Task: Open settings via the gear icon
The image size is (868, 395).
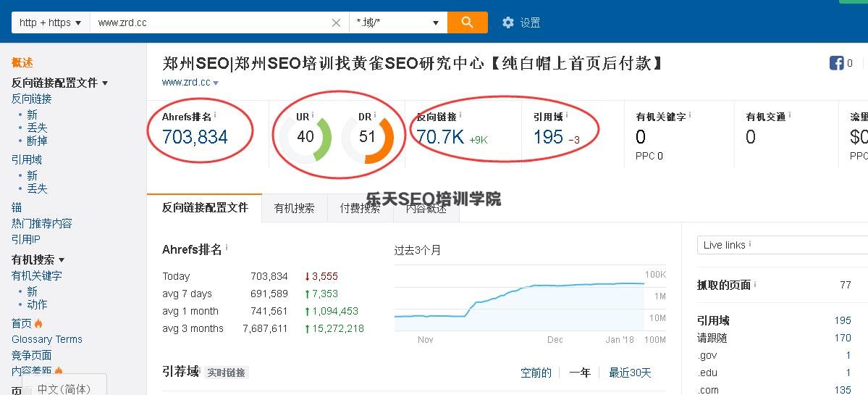Action: [x=507, y=22]
